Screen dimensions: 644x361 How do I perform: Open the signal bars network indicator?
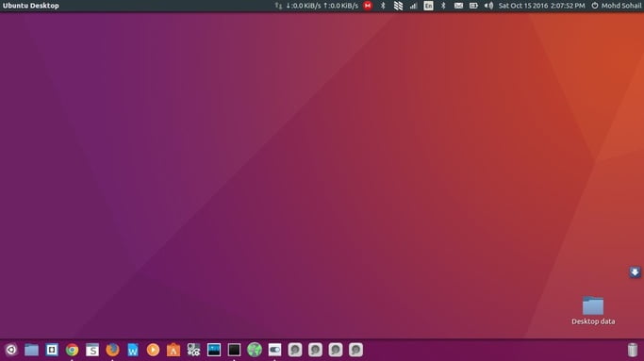413,6
